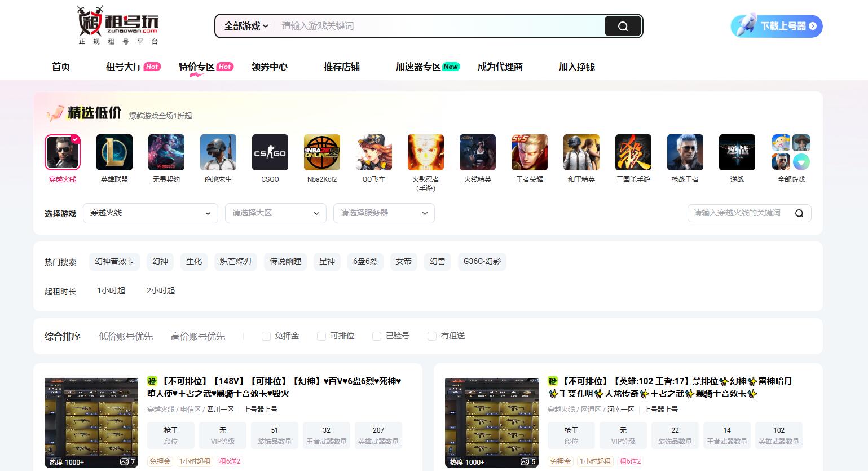Click the main game keyword search field
Screen dimensions: 868x471
coord(439,26)
